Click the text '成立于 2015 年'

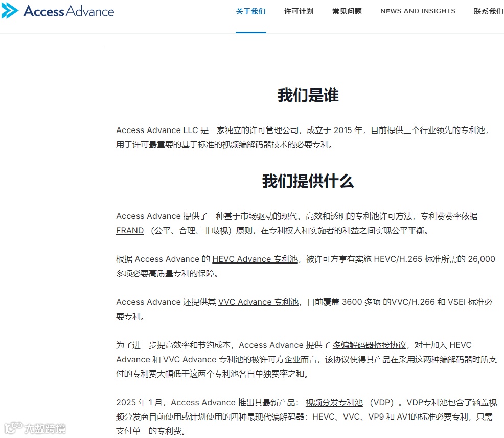click(x=334, y=130)
